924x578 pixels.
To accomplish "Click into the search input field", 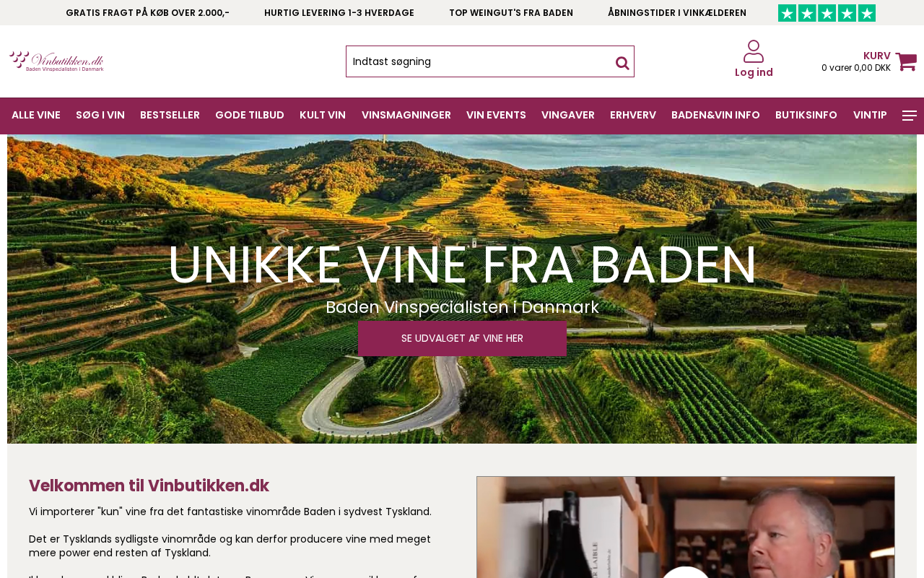I will [x=479, y=61].
